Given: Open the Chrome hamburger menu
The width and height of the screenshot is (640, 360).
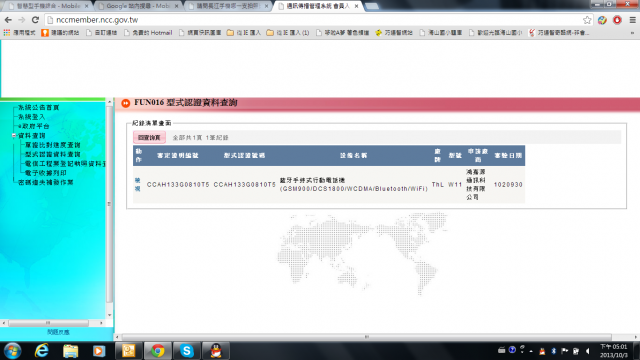Looking at the screenshot, I should point(632,20).
